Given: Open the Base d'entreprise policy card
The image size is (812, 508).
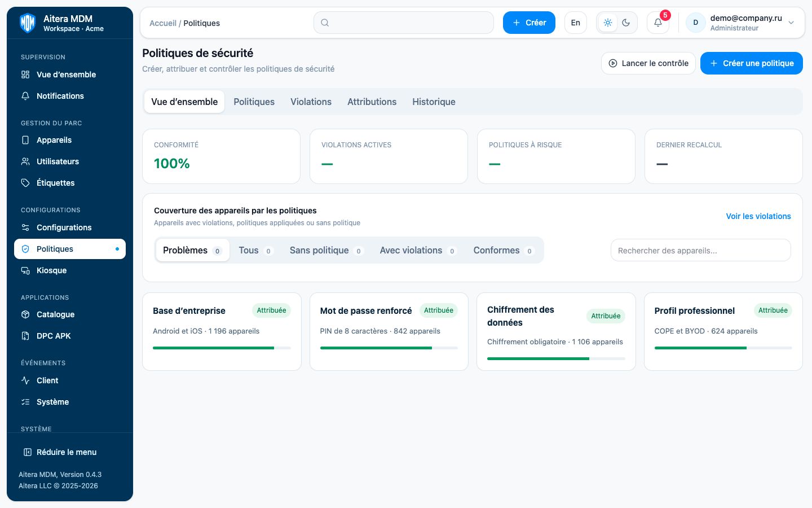Looking at the screenshot, I should pos(222,331).
